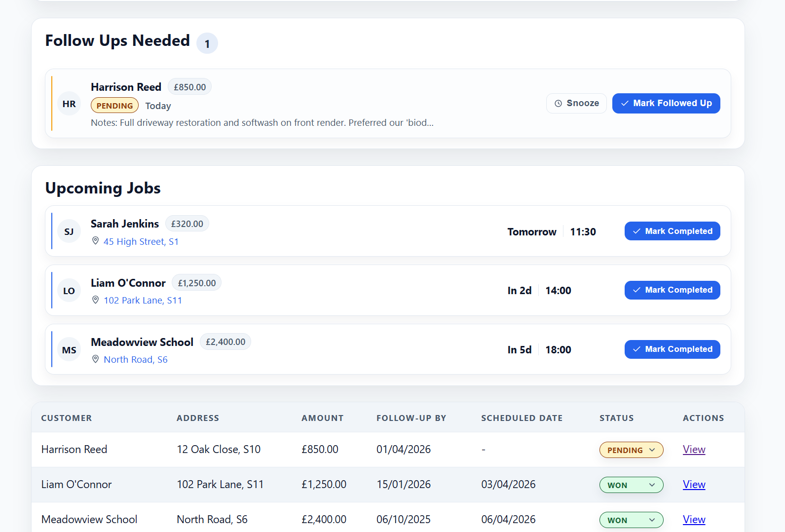Click In 2d 14:00 schedule text
Viewport: 785px width, 532px height.
539,291
